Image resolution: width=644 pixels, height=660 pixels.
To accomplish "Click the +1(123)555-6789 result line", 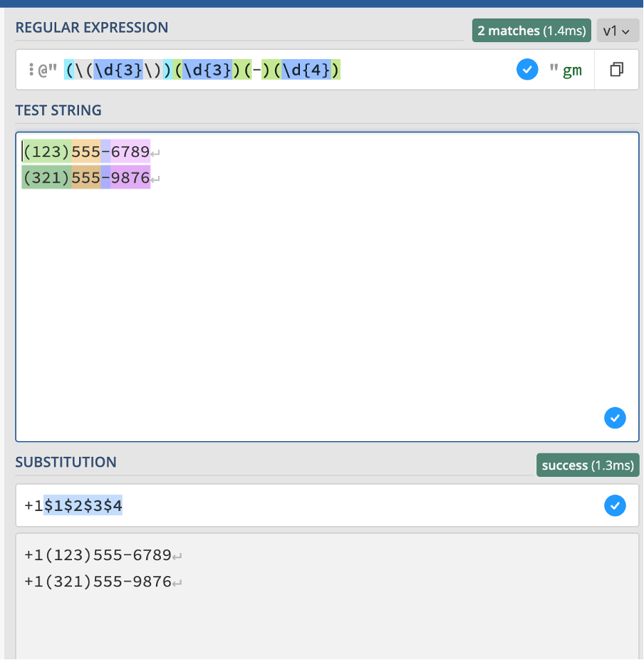I will click(98, 555).
